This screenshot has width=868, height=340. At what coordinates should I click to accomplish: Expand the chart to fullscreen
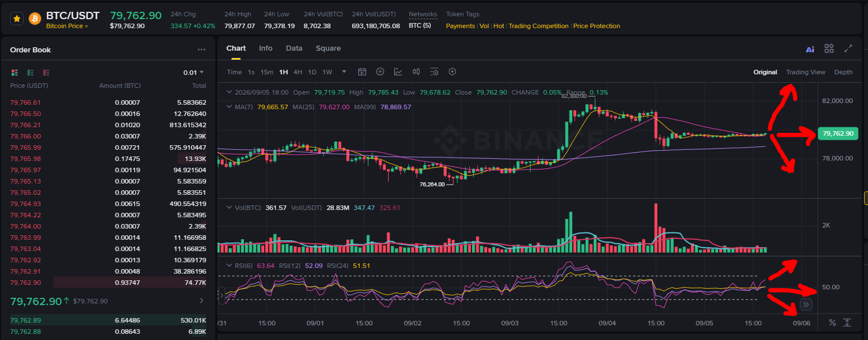pos(848,48)
